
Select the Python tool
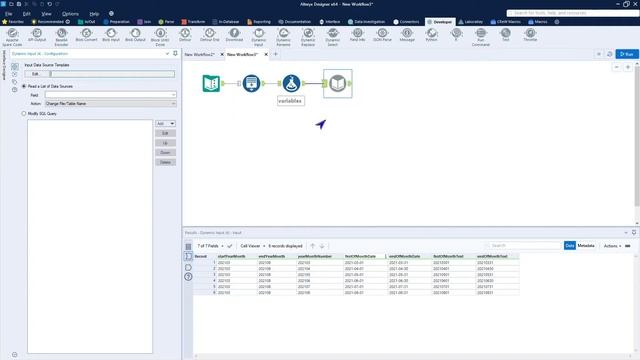[x=431, y=35]
